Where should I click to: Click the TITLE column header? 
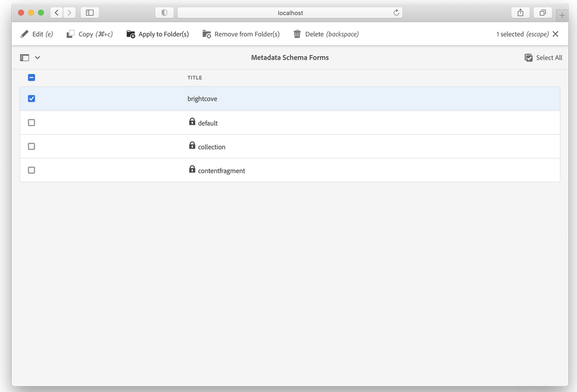pyautogui.click(x=195, y=78)
